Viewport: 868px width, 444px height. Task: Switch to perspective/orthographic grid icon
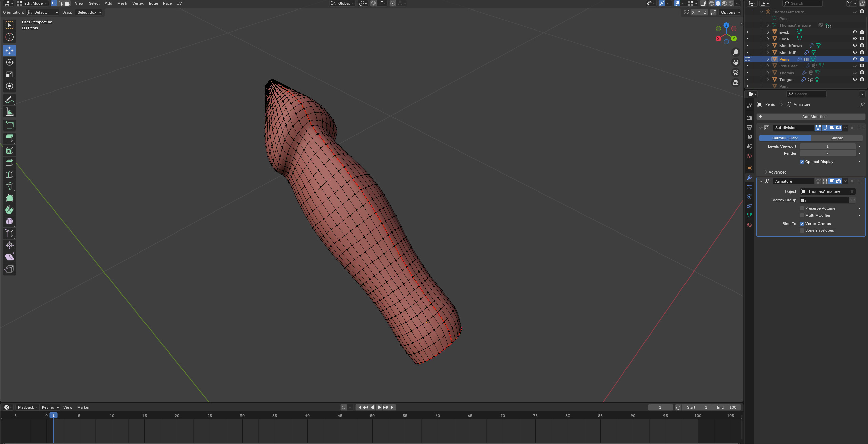click(x=735, y=83)
